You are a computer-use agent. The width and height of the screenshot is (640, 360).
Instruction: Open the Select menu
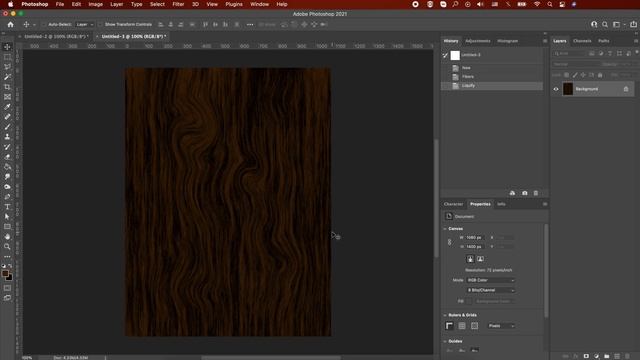157,4
